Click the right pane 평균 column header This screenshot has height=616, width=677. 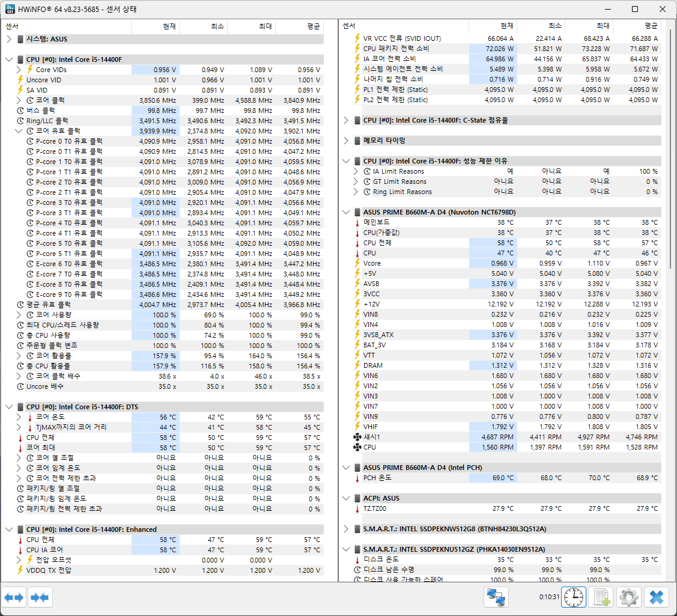click(x=637, y=25)
